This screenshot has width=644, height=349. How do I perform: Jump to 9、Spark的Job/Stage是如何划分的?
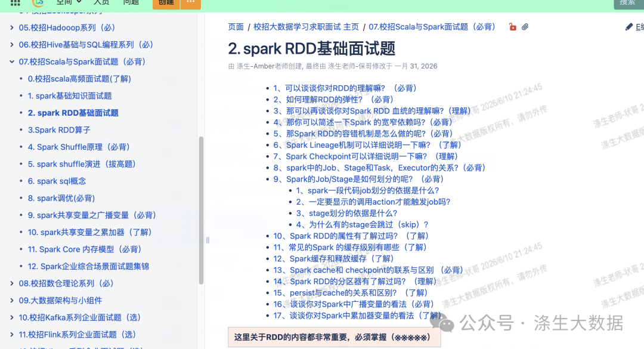pyautogui.click(x=358, y=179)
